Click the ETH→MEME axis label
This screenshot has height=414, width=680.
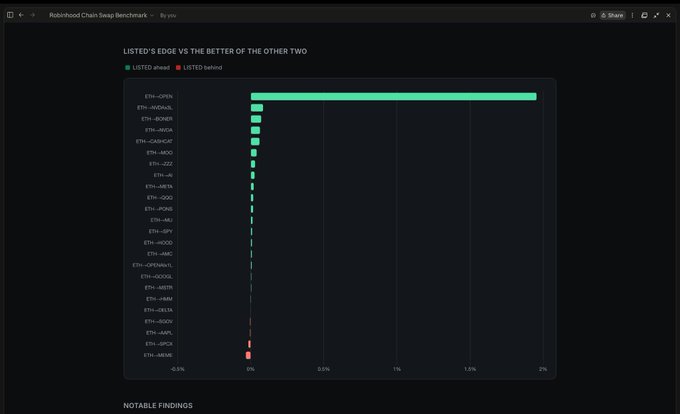click(158, 355)
